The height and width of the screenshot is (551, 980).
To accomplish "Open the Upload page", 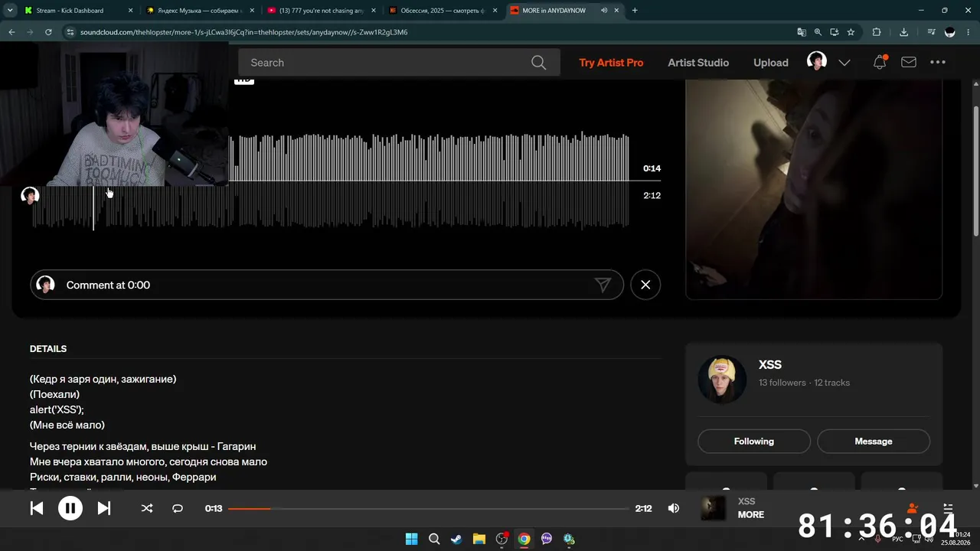I will (x=771, y=63).
